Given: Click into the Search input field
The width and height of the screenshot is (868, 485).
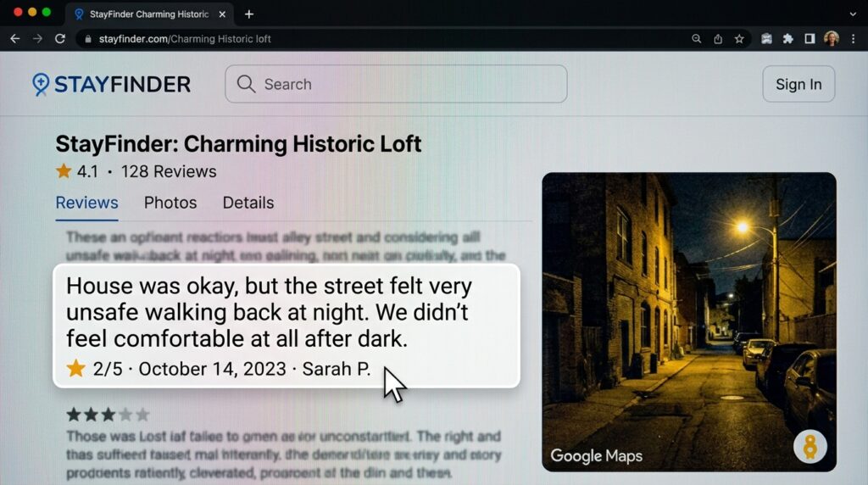Looking at the screenshot, I should point(407,84).
